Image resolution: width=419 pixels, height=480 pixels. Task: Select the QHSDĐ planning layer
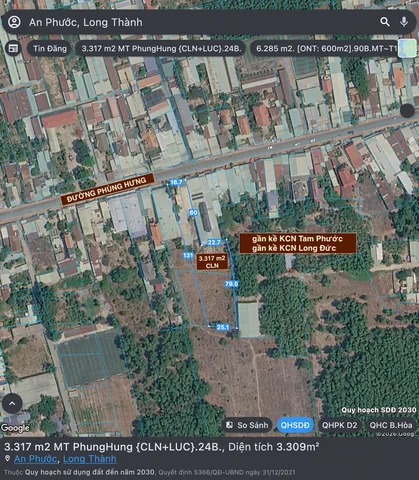click(x=295, y=425)
